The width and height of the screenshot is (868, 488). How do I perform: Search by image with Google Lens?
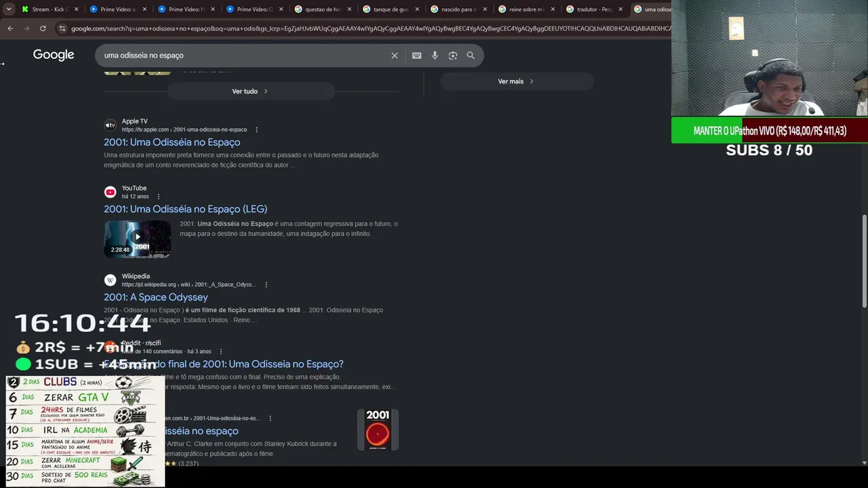click(x=453, y=56)
